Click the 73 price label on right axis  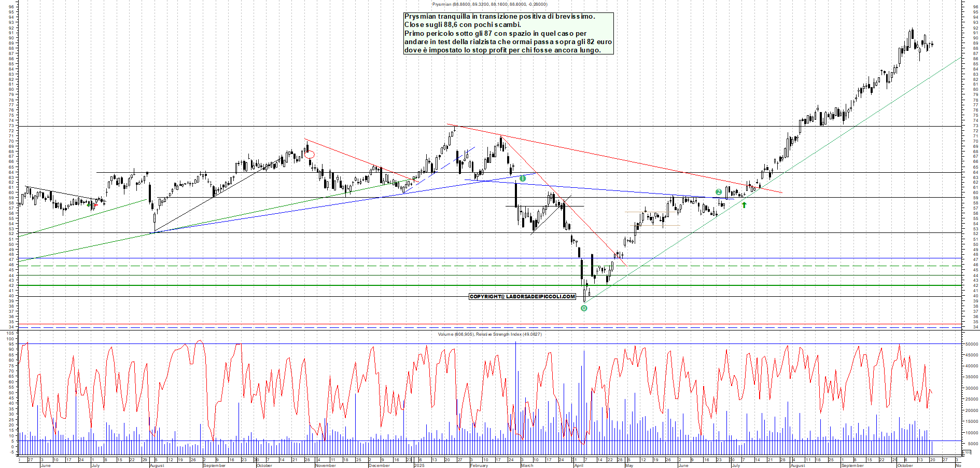click(975, 126)
